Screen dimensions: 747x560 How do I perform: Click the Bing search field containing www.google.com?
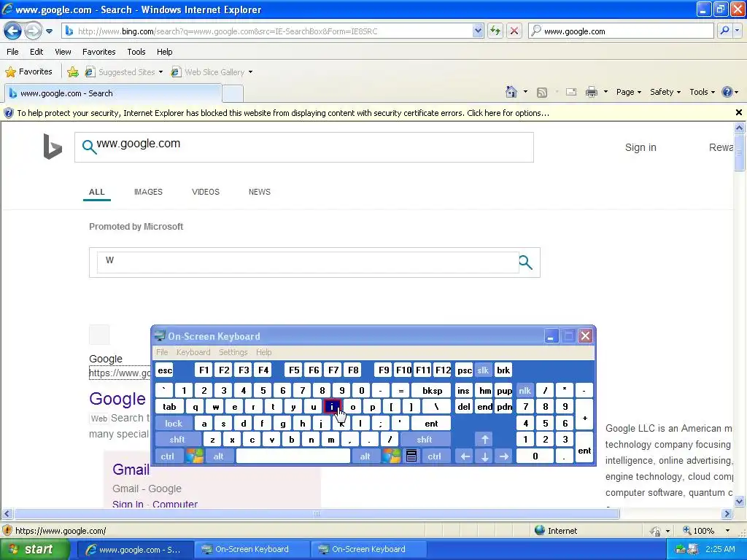tap(304, 147)
